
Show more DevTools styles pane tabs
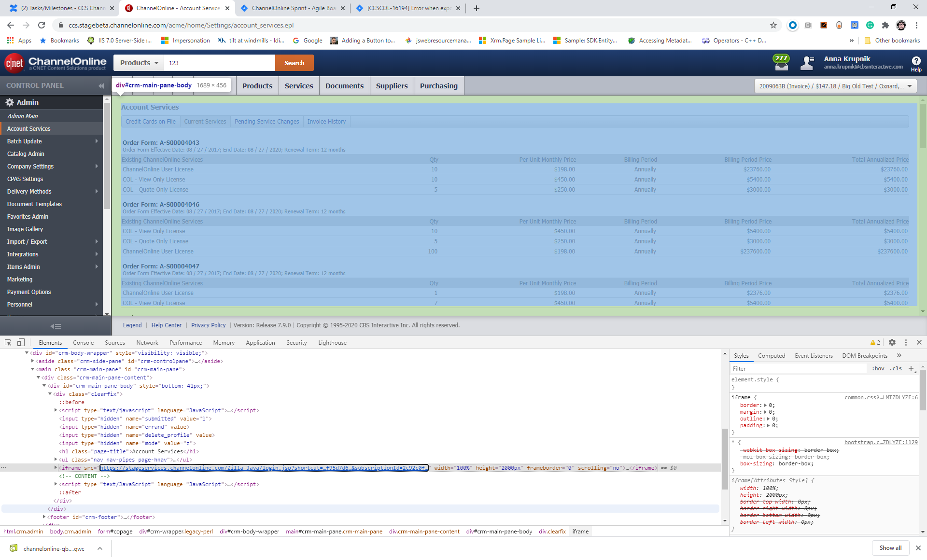[899, 355]
